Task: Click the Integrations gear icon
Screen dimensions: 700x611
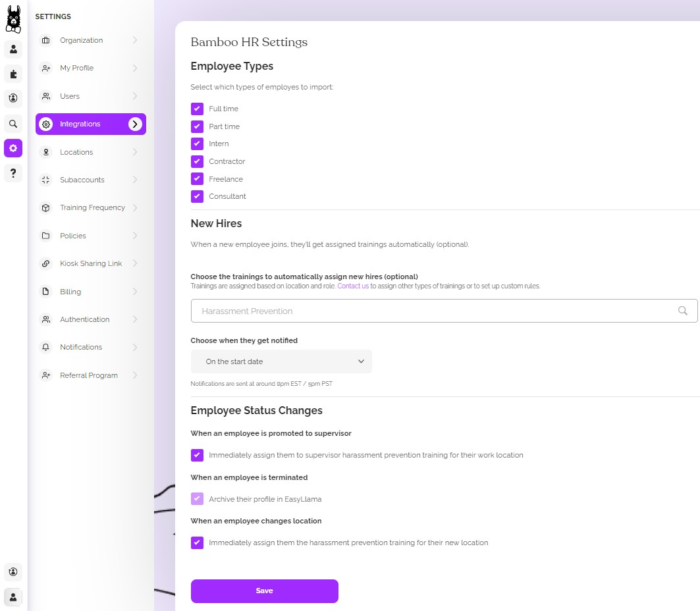Action: click(x=46, y=124)
